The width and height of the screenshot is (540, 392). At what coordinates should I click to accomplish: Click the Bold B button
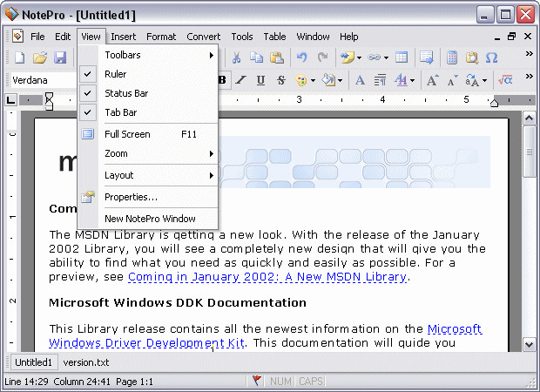click(222, 80)
